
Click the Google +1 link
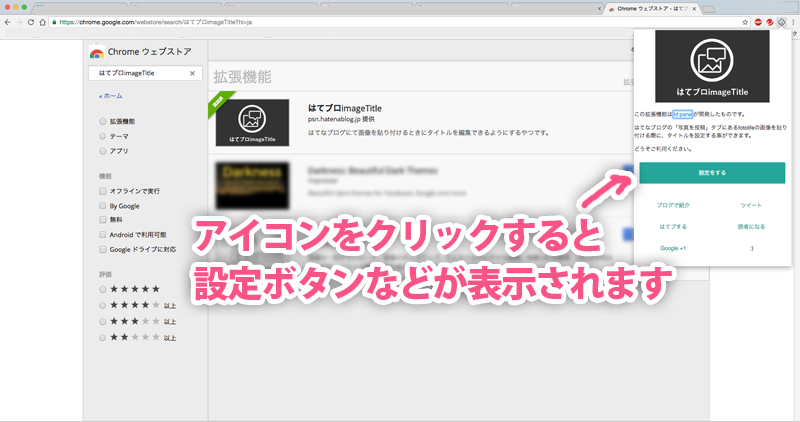click(673, 249)
